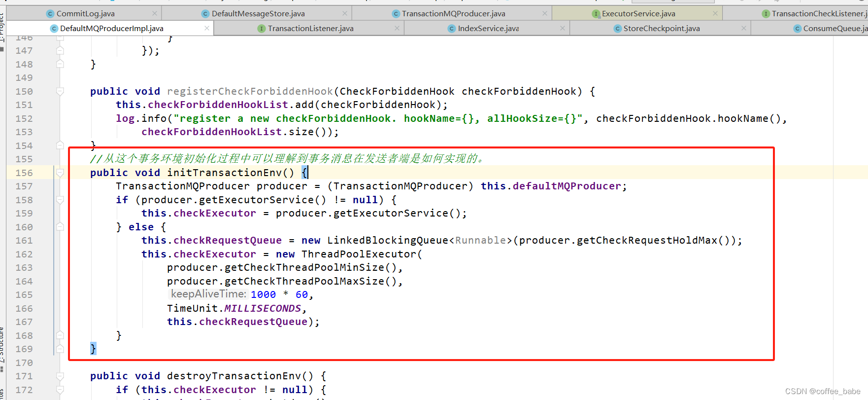Click the fold end marker at line 154

click(x=60, y=145)
